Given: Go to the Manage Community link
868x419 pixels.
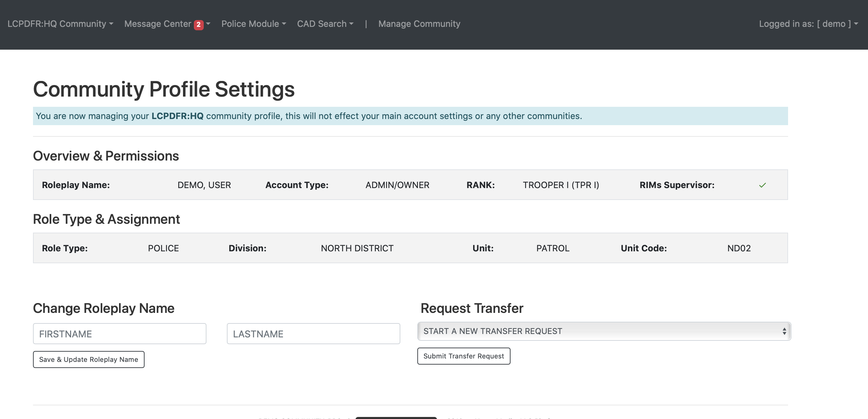Looking at the screenshot, I should point(419,24).
